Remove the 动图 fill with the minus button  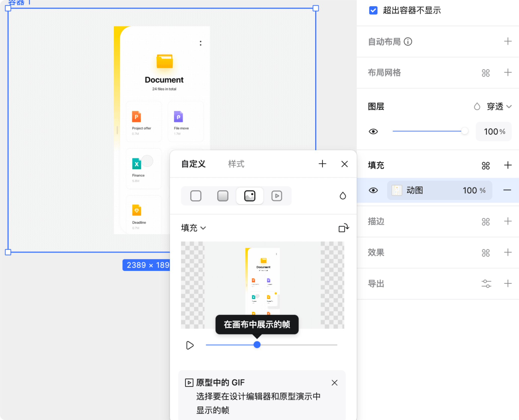pyautogui.click(x=508, y=190)
